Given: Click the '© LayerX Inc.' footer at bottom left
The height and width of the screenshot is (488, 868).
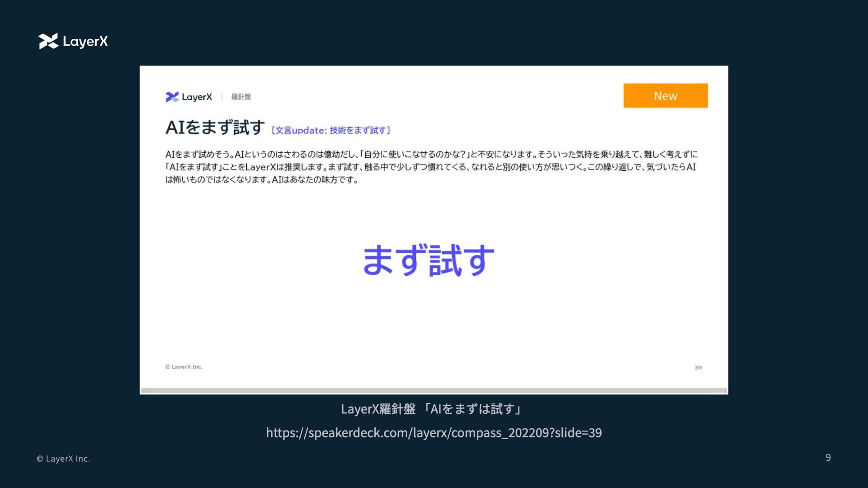Looking at the screenshot, I should click(63, 459).
